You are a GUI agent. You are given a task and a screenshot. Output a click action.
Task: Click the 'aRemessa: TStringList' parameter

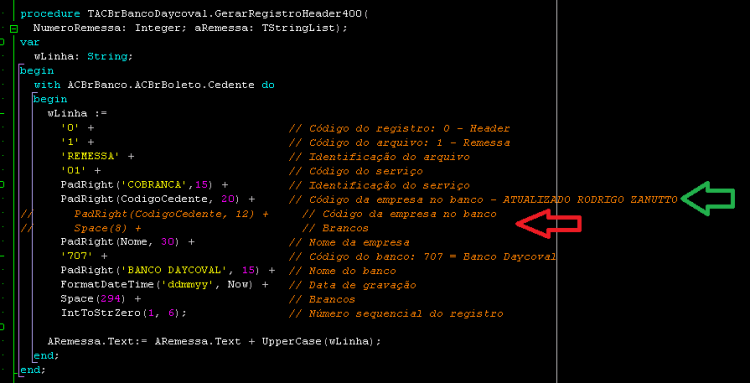[x=265, y=28]
